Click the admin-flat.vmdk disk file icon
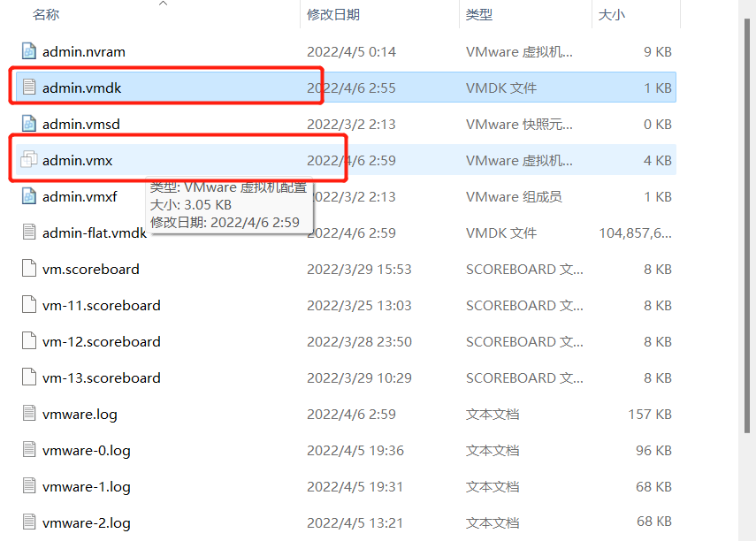The height and width of the screenshot is (541, 756). tap(27, 232)
